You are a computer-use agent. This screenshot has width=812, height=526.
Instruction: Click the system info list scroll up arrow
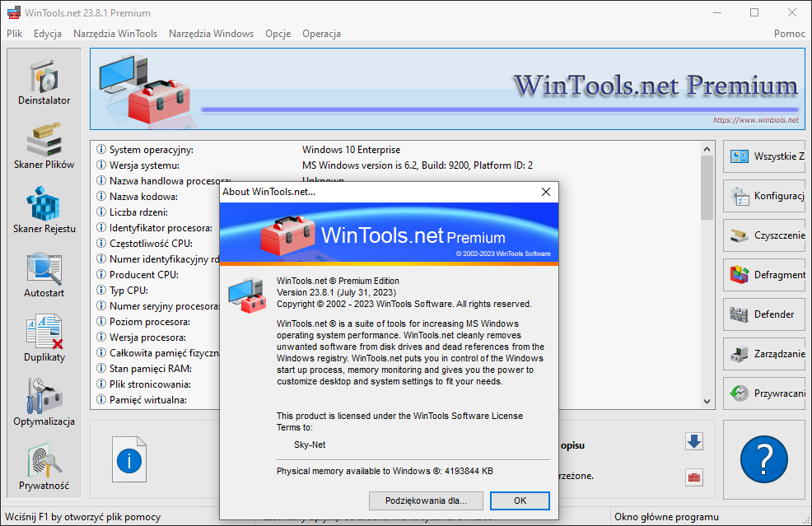(707, 149)
